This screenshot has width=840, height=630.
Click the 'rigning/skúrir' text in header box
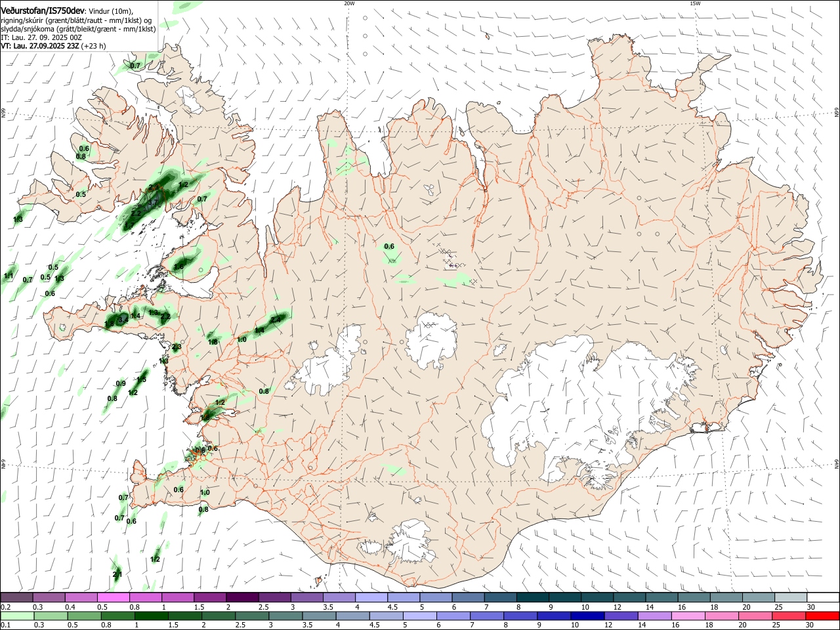point(23,20)
